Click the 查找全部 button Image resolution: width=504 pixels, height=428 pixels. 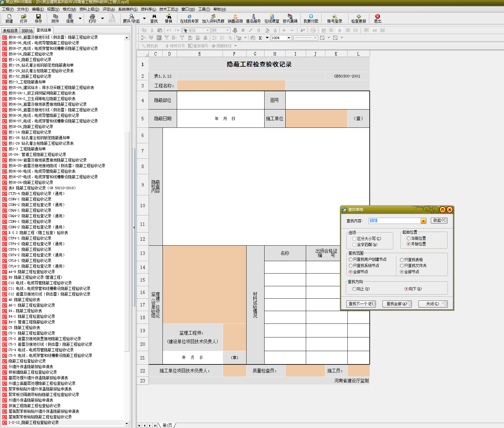pyautogui.click(x=397, y=304)
